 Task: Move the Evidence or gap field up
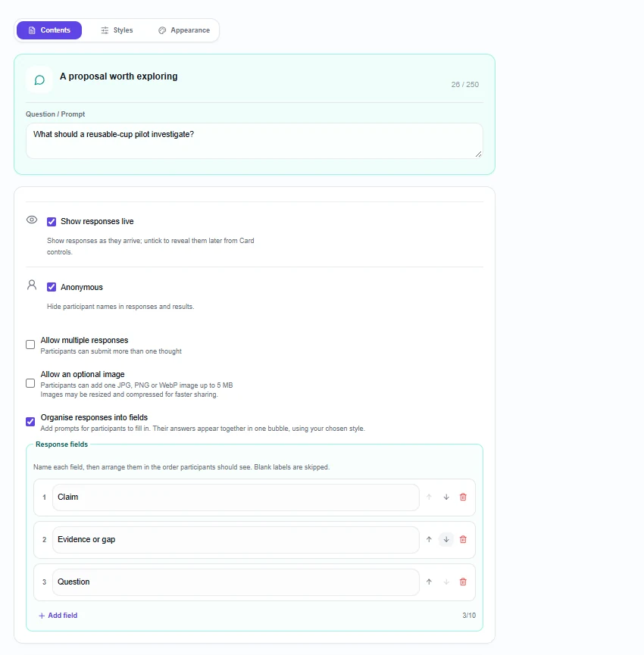[x=429, y=539]
